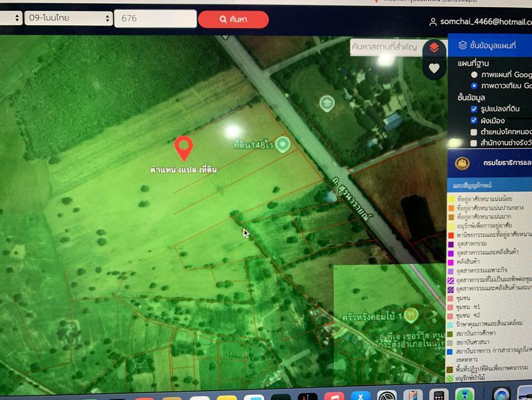The image size is (532, 400).
Task: Select the ภาพแผนที่ Google base map radio
Action: point(475,75)
